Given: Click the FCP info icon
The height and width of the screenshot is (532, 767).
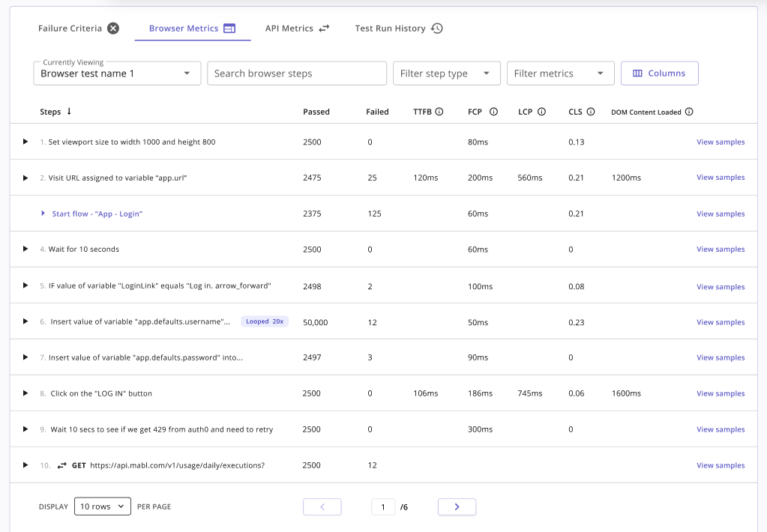Looking at the screenshot, I should click(493, 112).
